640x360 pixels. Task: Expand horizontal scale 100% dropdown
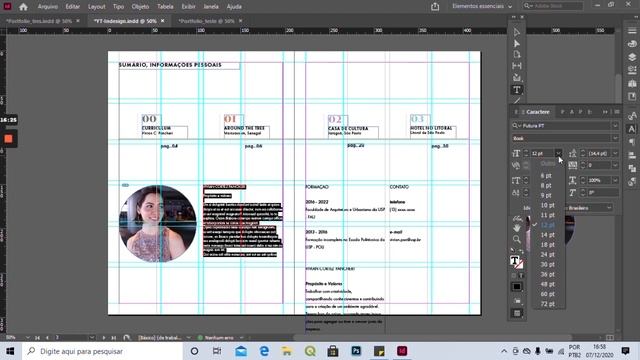coord(615,180)
